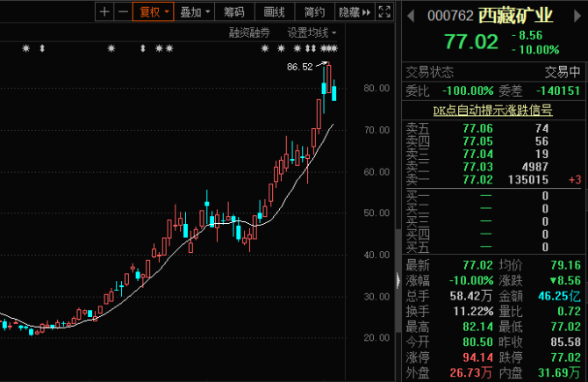Zoom out chart with minus button
Screen dimensions: 588x382
(123, 12)
